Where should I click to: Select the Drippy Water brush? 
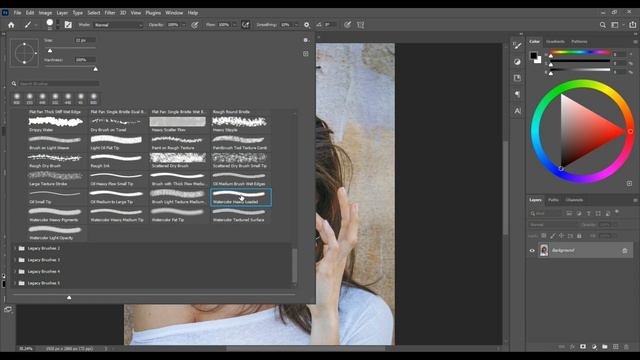point(56,125)
